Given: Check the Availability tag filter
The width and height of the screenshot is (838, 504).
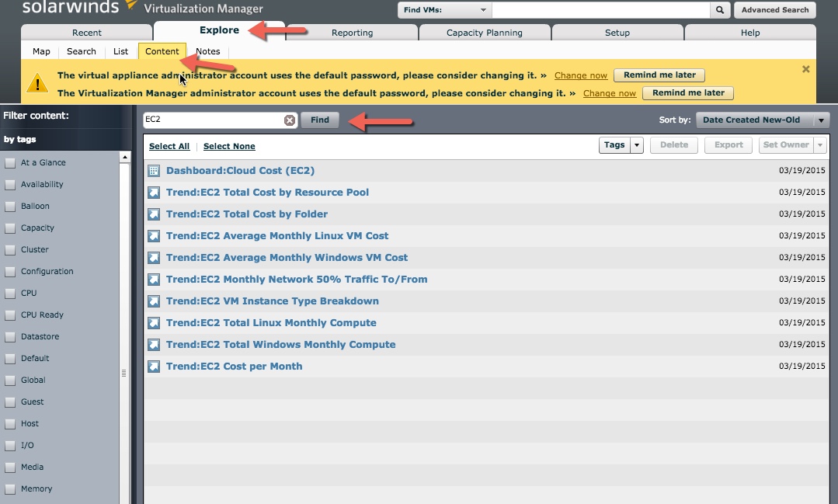Looking at the screenshot, I should 10,185.
